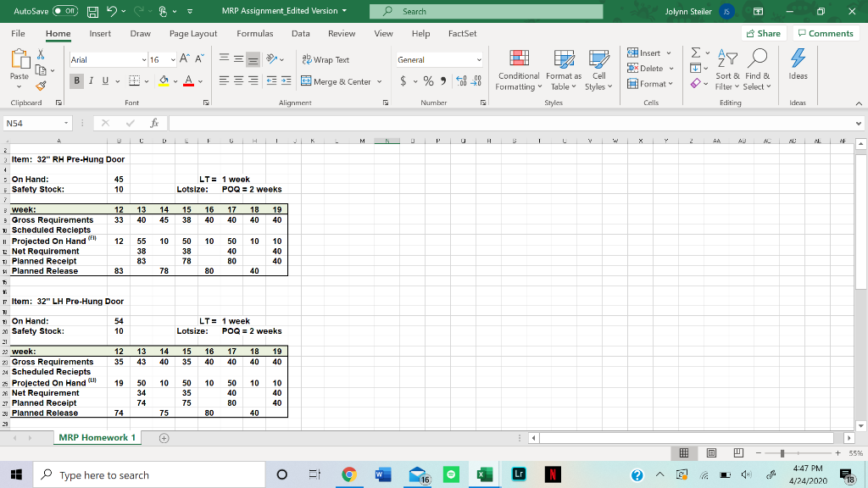
Task: Click the Copy icon
Action: (41, 69)
